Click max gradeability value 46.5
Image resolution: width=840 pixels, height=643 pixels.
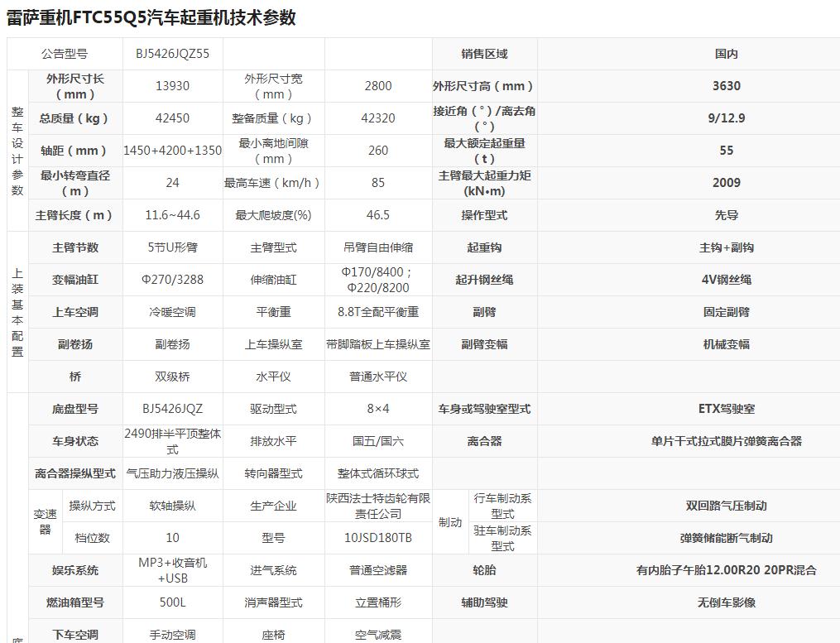pos(378,215)
